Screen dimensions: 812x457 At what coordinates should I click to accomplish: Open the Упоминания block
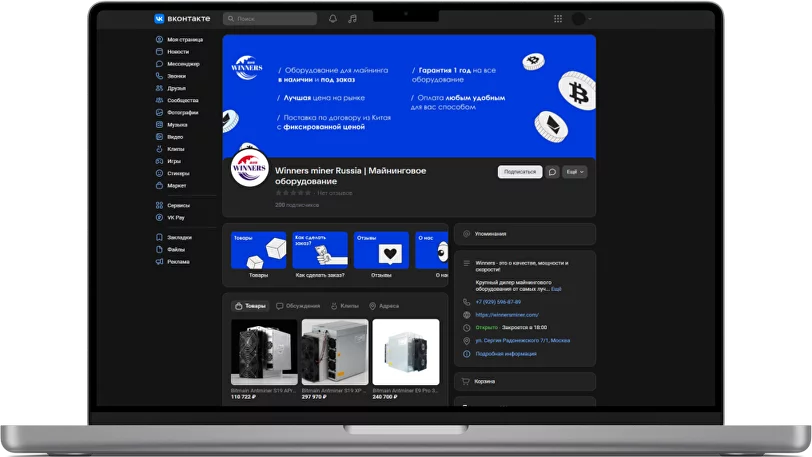click(x=525, y=234)
